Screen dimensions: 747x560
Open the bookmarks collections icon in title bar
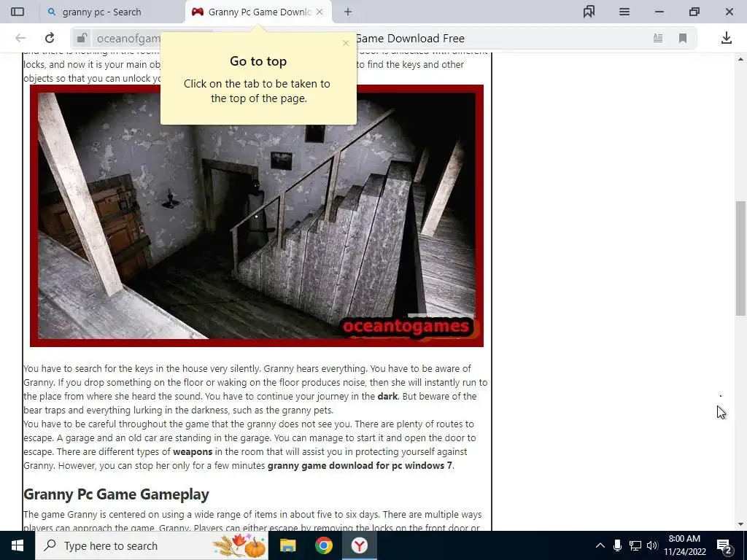pos(589,12)
